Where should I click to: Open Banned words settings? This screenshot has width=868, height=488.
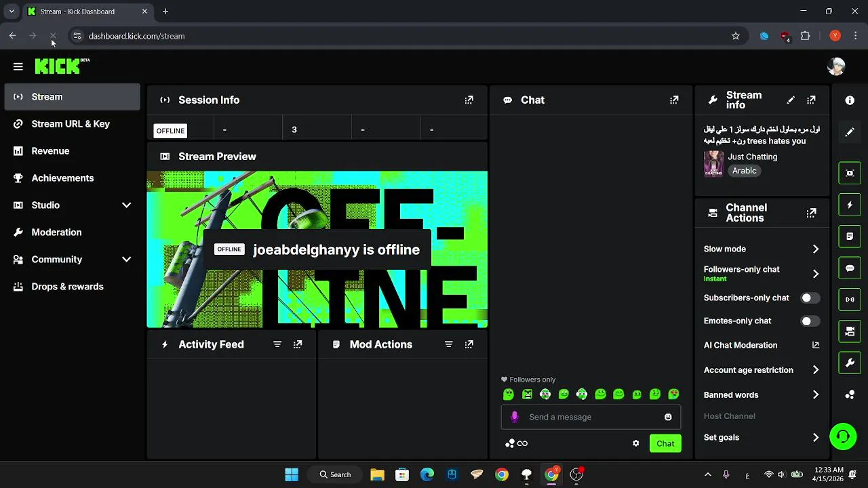pyautogui.click(x=762, y=394)
